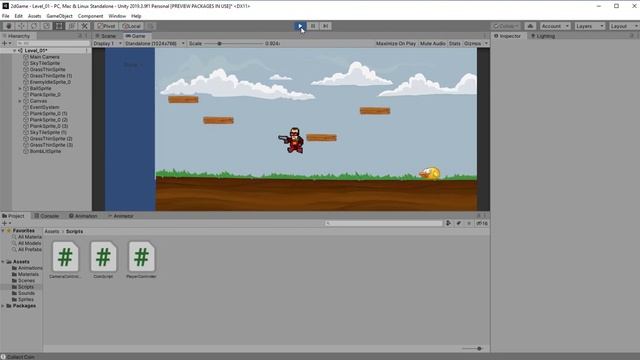Click the Play button
Screen dimensions: 640x360
tap(300, 26)
